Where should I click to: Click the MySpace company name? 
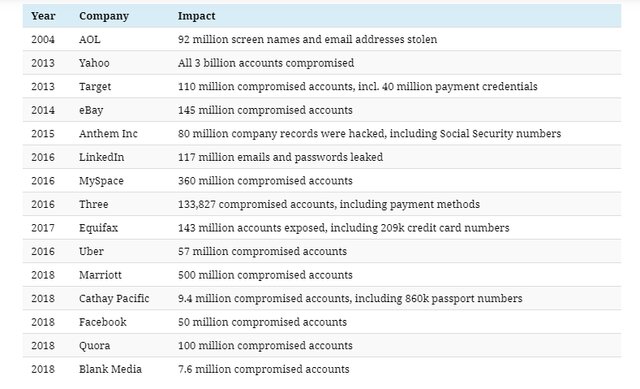point(101,181)
